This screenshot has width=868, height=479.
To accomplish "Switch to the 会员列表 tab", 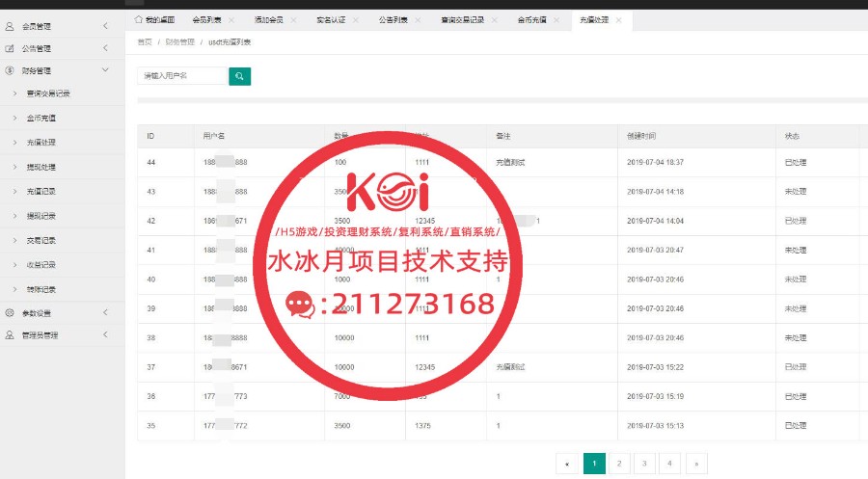I will coord(206,20).
